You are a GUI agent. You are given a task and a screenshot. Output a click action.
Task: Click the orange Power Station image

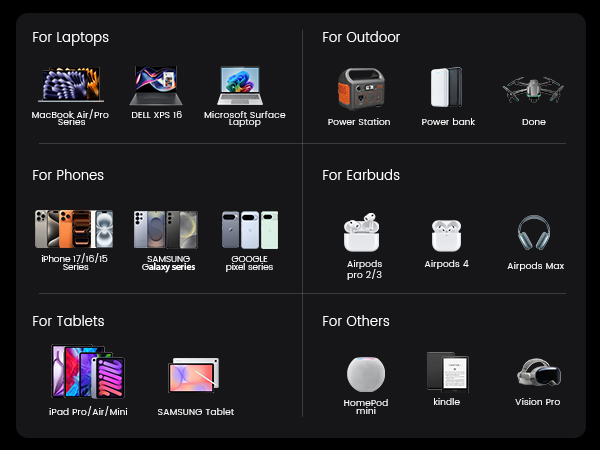tap(361, 88)
